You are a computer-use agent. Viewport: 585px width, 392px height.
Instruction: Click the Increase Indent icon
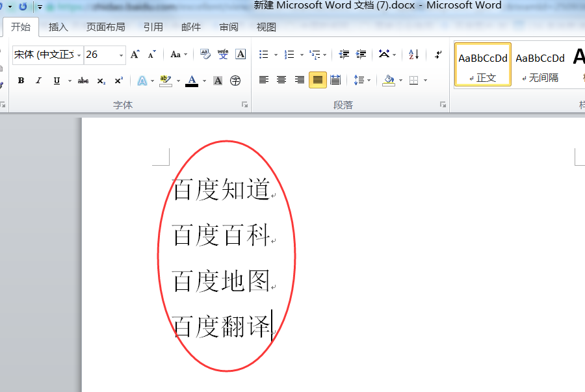pyautogui.click(x=361, y=55)
